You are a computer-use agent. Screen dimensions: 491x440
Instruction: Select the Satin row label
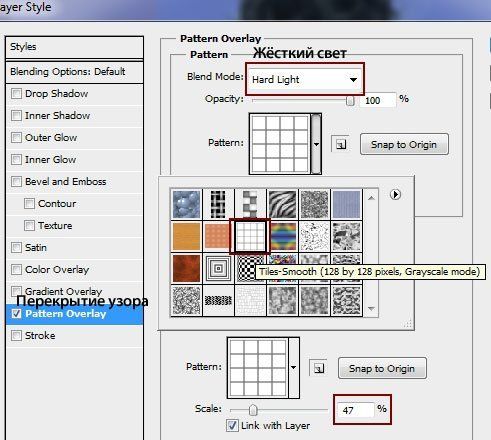pyautogui.click(x=36, y=247)
